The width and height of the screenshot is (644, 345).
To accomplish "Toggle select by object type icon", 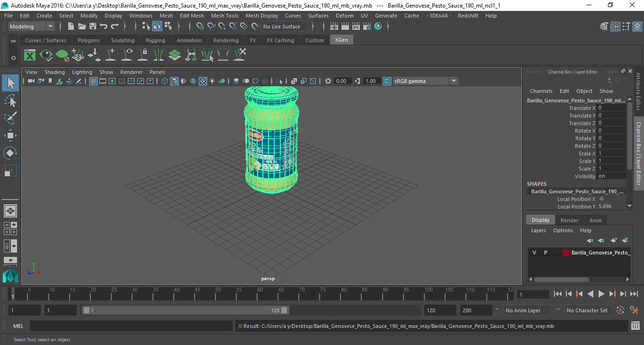I will pos(157,27).
